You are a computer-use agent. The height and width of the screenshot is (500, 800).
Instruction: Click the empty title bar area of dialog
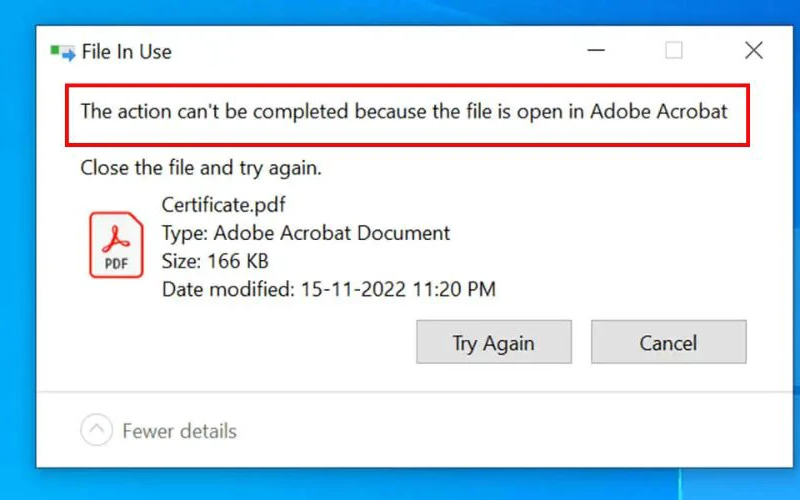[380, 50]
